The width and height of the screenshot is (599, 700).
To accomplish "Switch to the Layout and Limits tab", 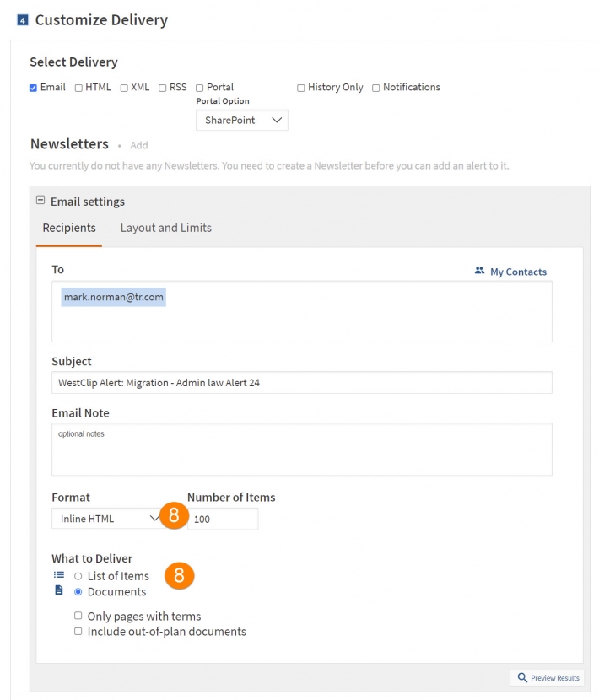I will point(165,228).
